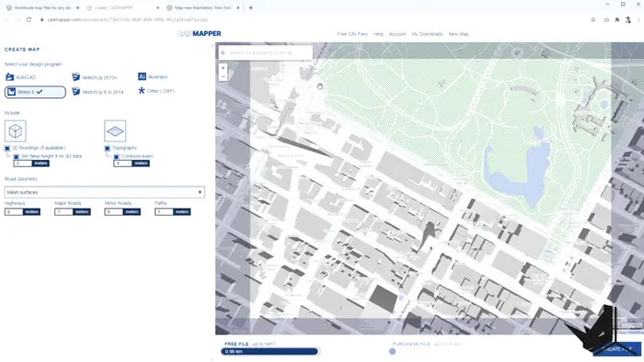Open the browser profile avatar

point(628,19)
